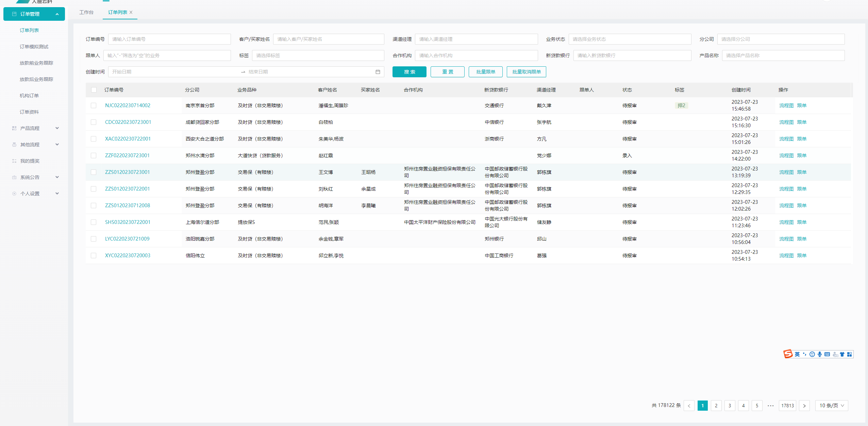Screen dimensions: 868x426
Task: Check the box for order ZZS0120230722001
Action: point(94,189)
